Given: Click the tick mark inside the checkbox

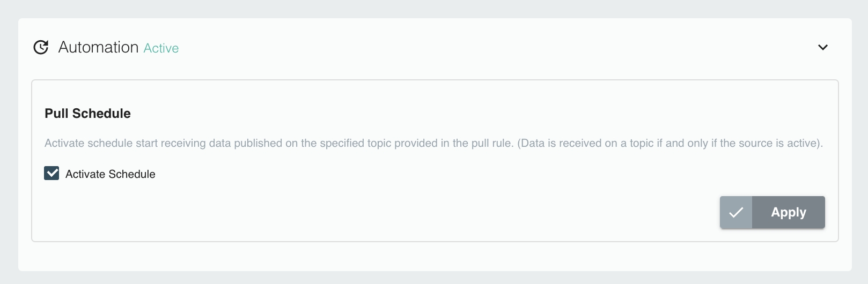Looking at the screenshot, I should point(52,173).
